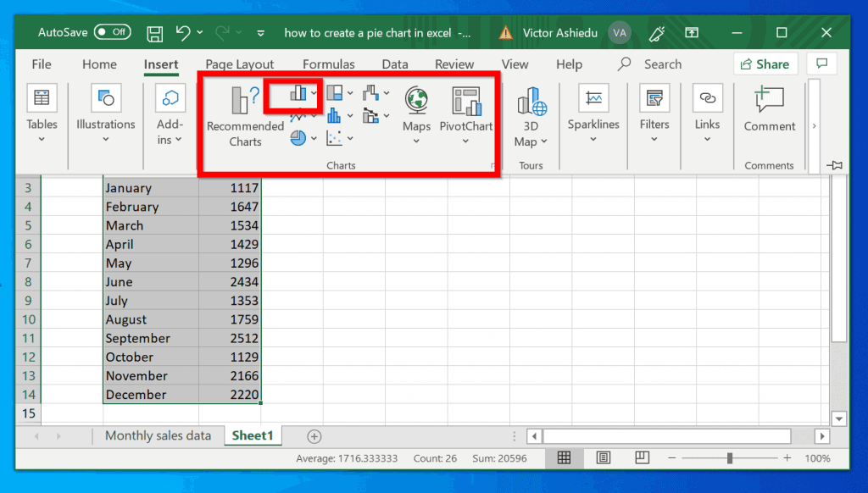The width and height of the screenshot is (868, 493).
Task: Switch to the Home tab
Action: [x=100, y=64]
